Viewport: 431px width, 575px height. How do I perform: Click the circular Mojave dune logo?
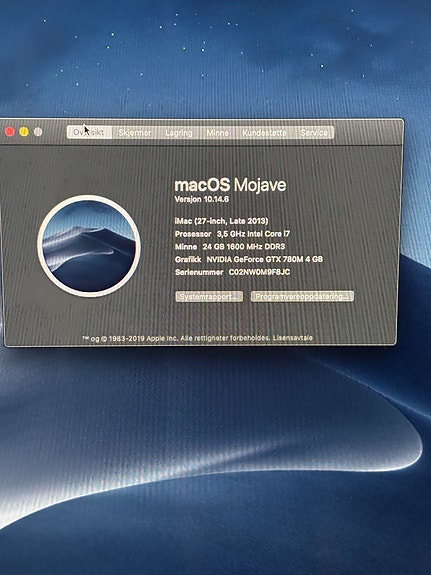(x=89, y=246)
